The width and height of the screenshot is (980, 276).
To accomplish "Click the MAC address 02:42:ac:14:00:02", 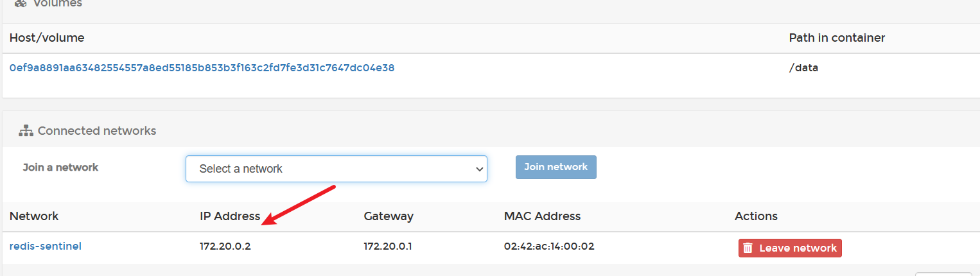I will tap(549, 246).
